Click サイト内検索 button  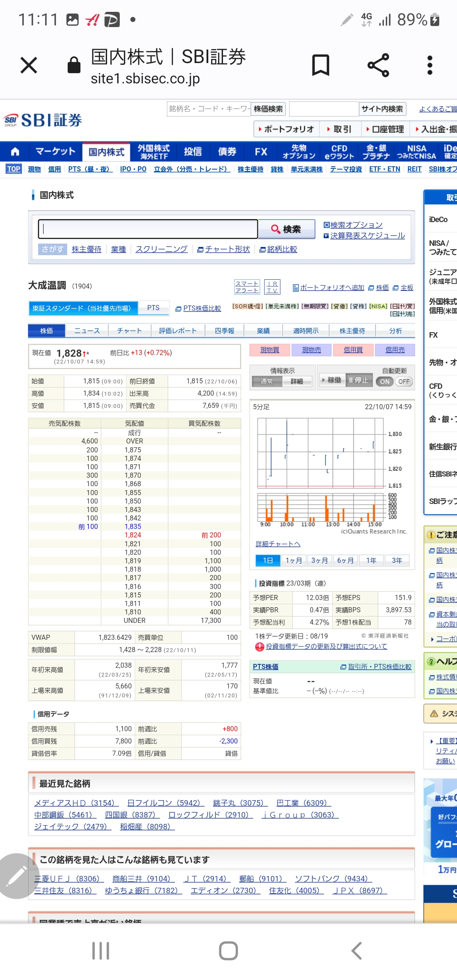[382, 109]
